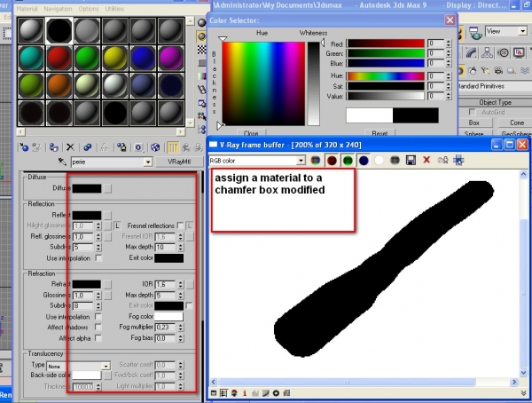Viewport: 532px width, 403px height.
Task: Increase Refl. glossiness spinner
Action: 98,235
